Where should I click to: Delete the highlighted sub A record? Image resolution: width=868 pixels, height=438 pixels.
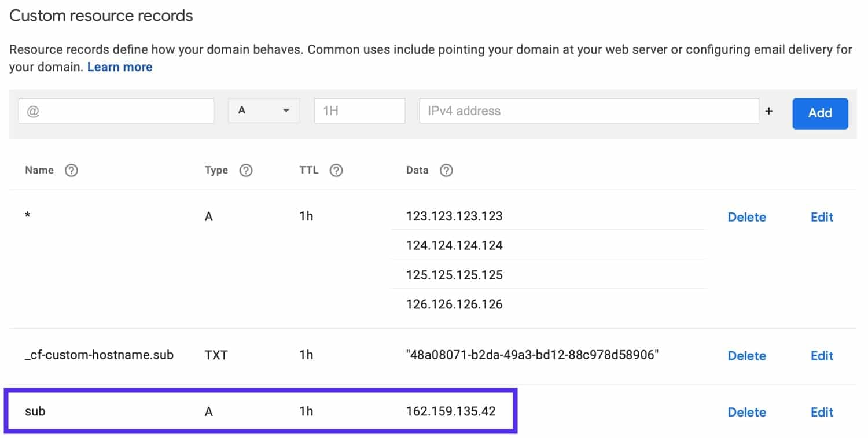746,412
